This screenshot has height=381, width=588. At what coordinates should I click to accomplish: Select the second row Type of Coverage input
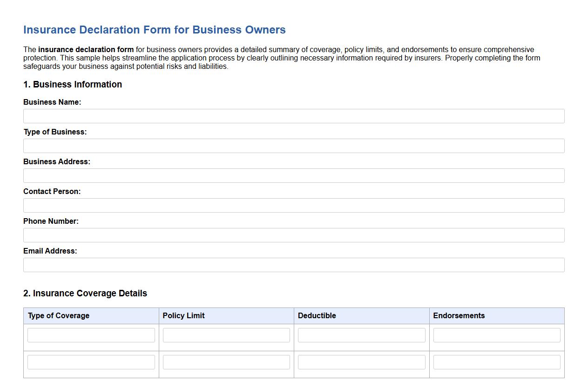[x=91, y=362]
